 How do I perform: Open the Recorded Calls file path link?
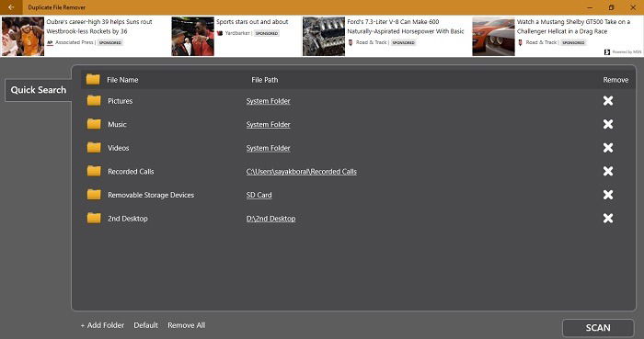click(x=302, y=172)
